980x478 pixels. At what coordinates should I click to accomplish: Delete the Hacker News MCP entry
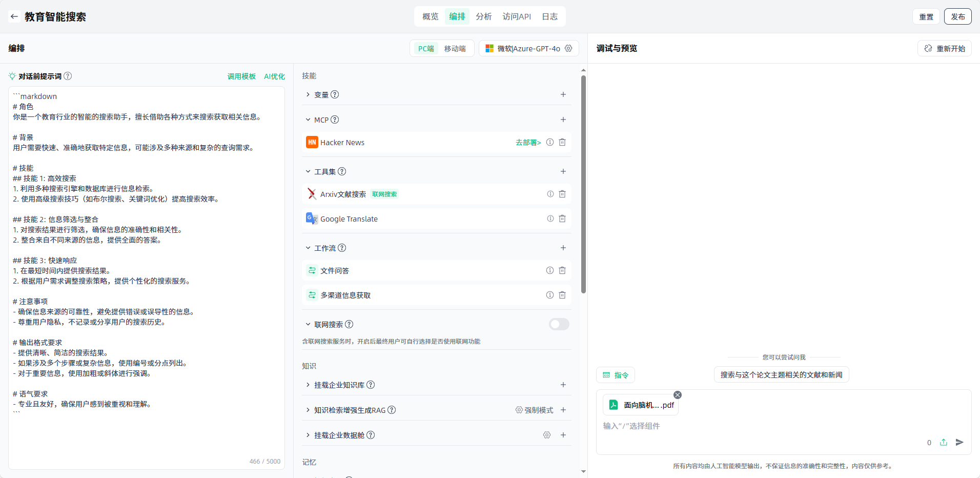(x=562, y=143)
